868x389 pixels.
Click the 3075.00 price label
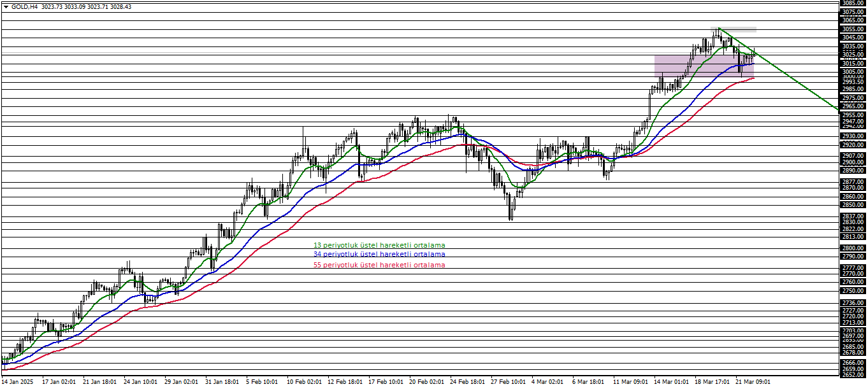[852, 12]
